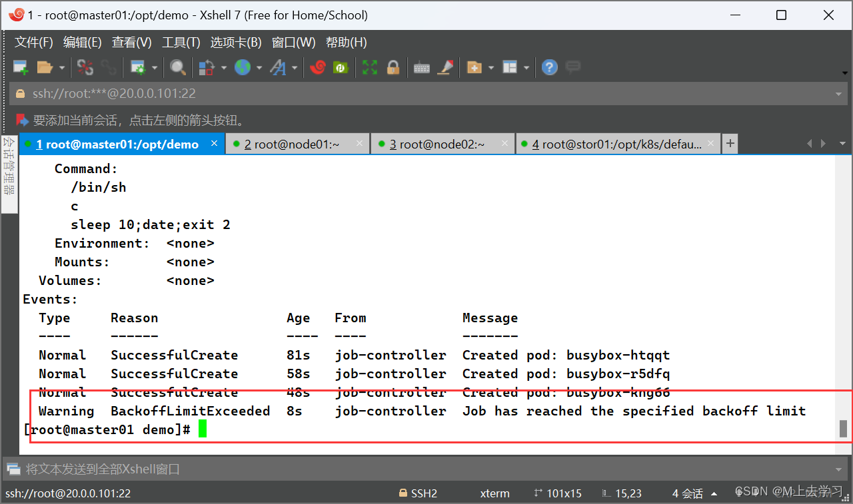Viewport: 853px width, 504px height.
Task: Close the root@node02:~ tab
Action: [x=505, y=143]
